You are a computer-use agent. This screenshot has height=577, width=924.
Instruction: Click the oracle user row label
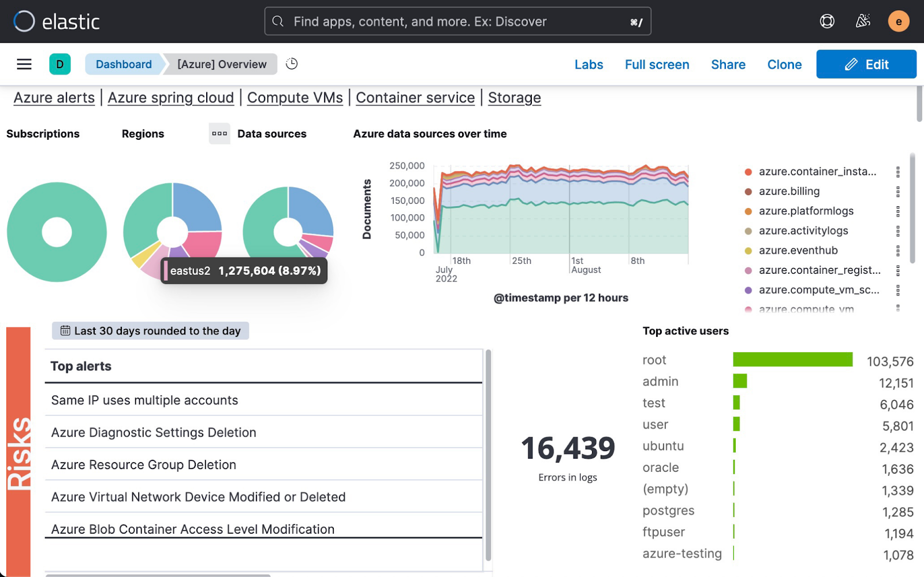pos(661,467)
